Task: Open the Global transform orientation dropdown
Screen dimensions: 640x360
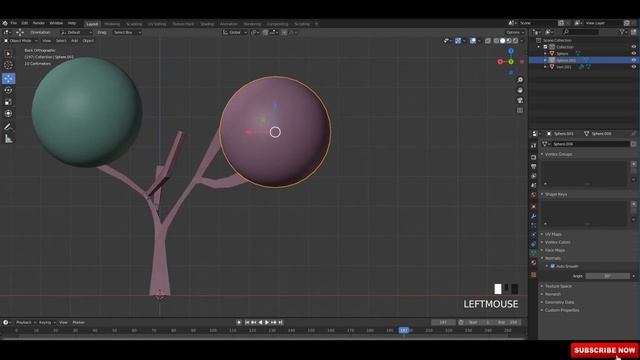Action: tap(235, 32)
